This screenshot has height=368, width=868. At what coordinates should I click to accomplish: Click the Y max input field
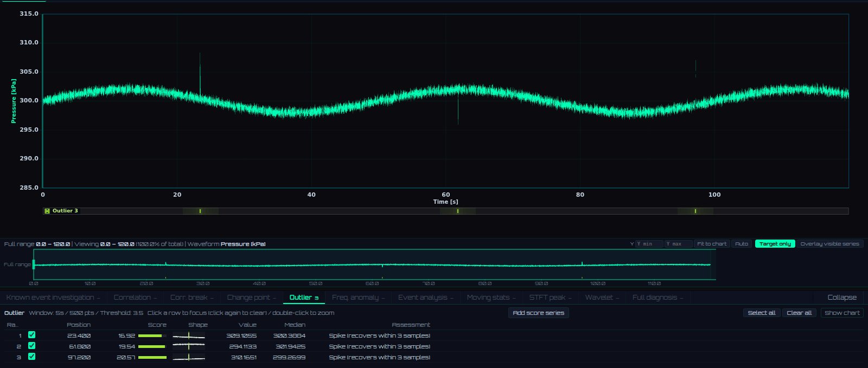pos(679,244)
